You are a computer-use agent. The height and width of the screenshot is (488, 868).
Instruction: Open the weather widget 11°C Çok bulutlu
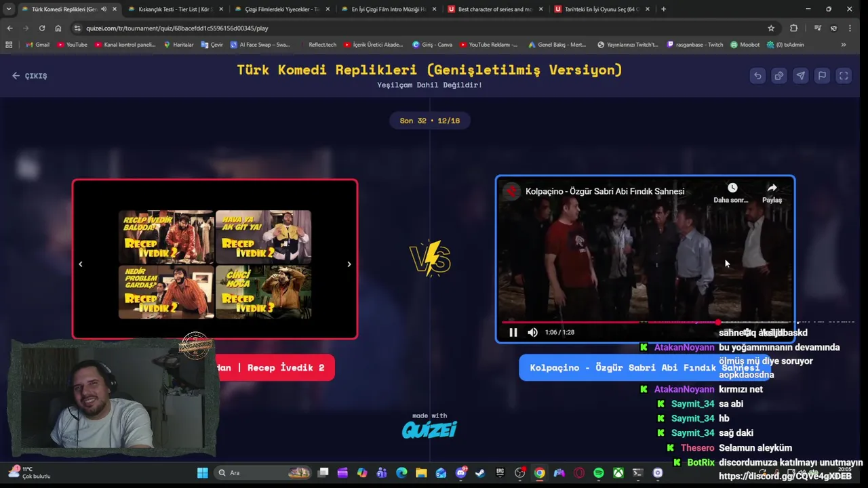(28, 472)
